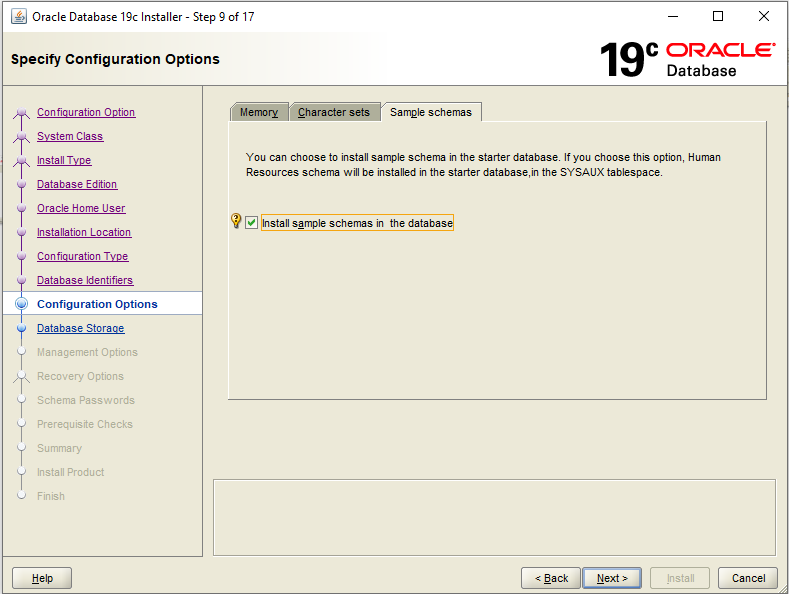Open Installation Location step
The image size is (789, 594).
point(84,232)
